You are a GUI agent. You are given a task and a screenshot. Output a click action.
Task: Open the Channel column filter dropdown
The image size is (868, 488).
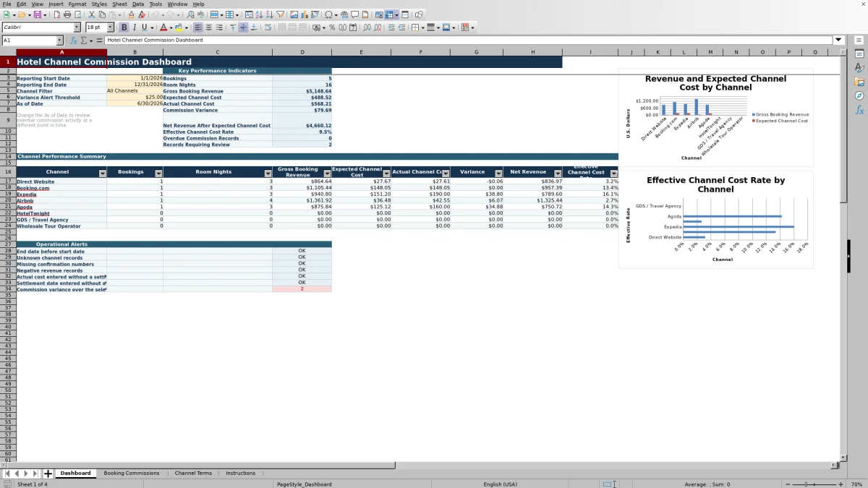[102, 174]
